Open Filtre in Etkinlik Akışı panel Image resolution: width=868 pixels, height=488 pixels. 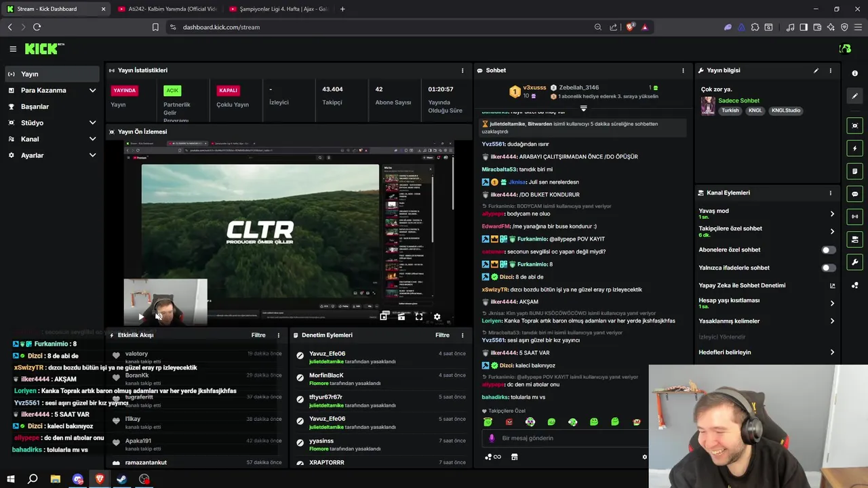click(258, 335)
